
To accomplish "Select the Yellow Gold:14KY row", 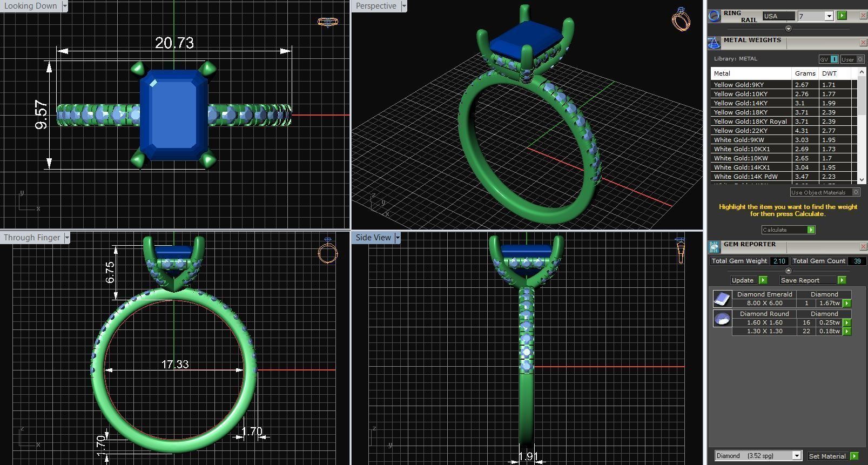I will 784,103.
